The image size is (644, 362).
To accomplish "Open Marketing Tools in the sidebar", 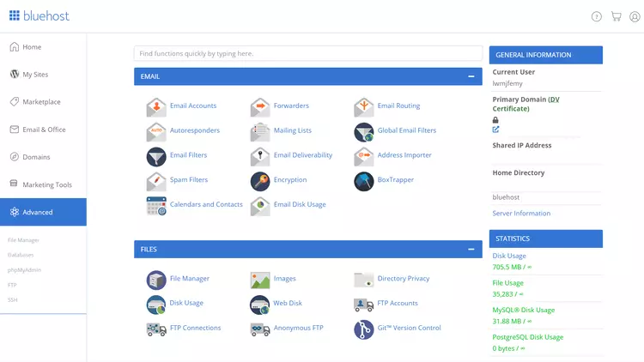I will point(43,184).
